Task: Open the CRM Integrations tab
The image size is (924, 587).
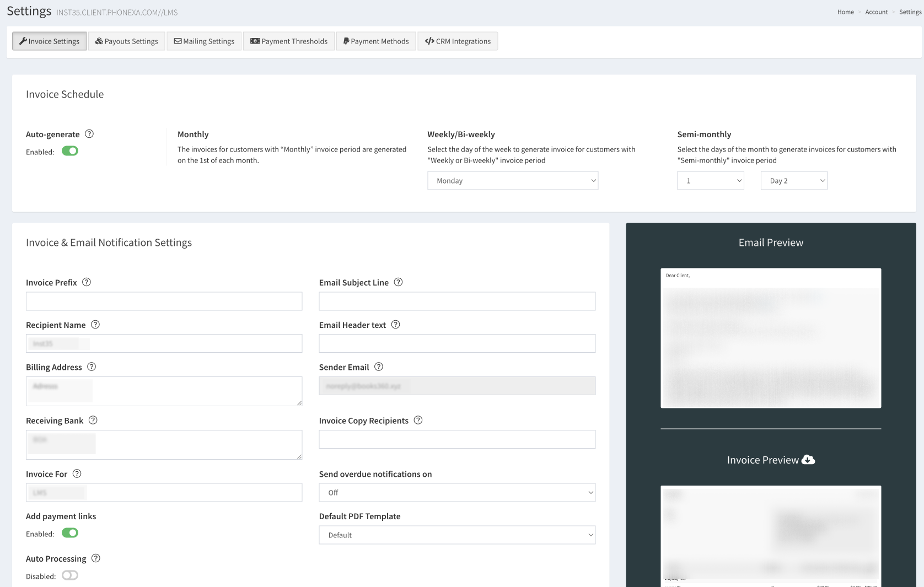Action: 458,41
